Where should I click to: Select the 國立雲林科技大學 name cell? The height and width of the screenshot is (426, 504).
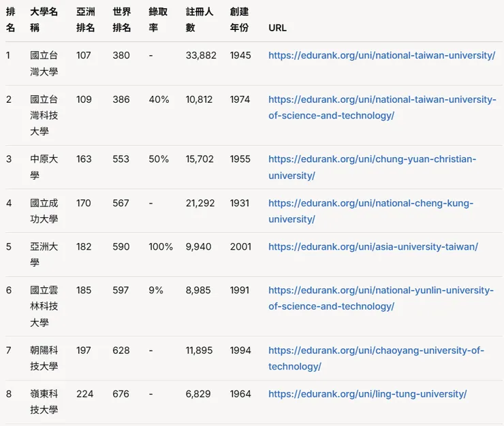click(x=44, y=306)
